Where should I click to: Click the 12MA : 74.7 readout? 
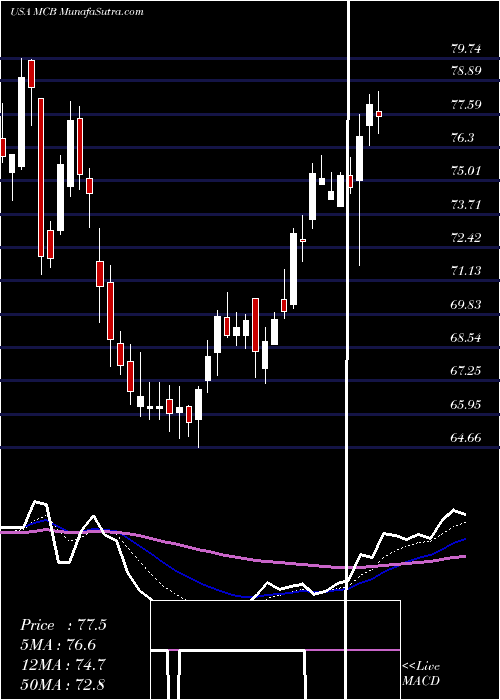[63, 665]
